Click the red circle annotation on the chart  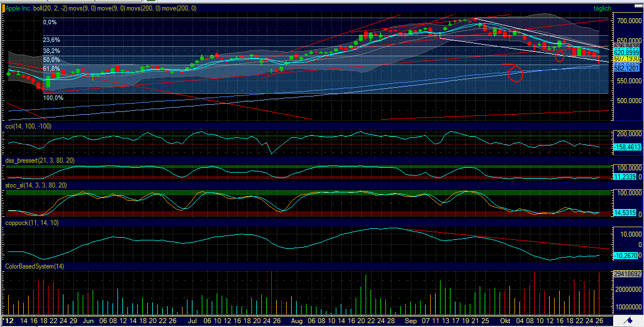click(514, 74)
